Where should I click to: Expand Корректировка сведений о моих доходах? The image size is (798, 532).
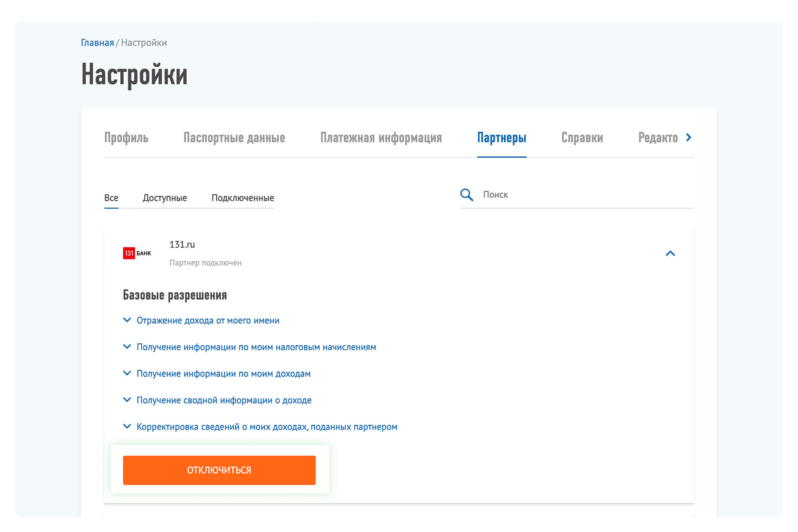(x=260, y=427)
